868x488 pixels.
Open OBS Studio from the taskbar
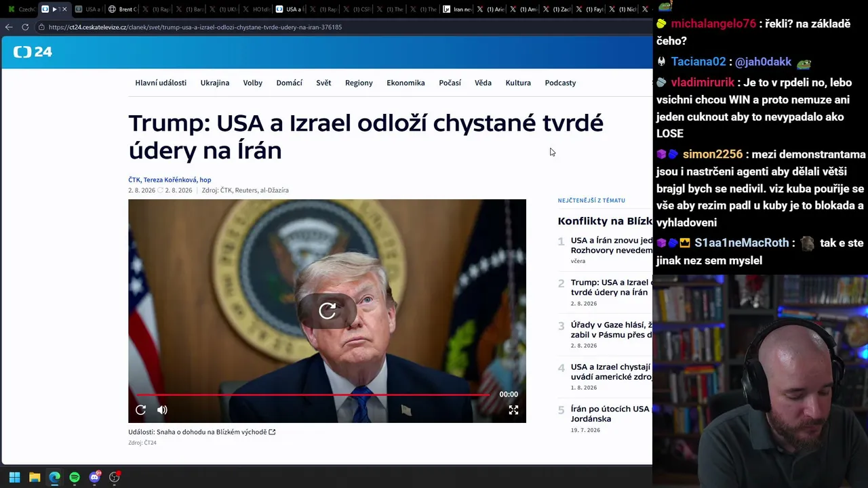(115, 477)
